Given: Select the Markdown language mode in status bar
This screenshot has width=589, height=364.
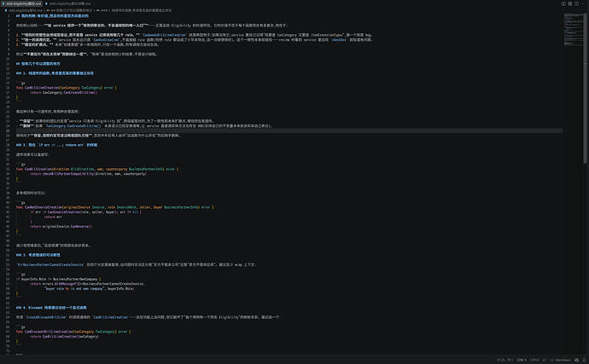Looking at the screenshot, I should tap(561, 360).
